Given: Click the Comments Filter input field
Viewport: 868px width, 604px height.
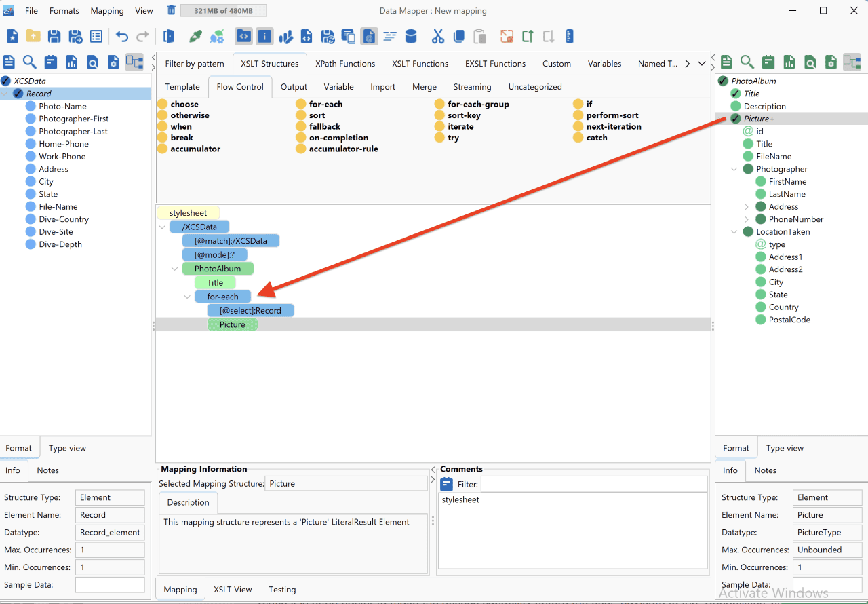Looking at the screenshot, I should coord(594,485).
